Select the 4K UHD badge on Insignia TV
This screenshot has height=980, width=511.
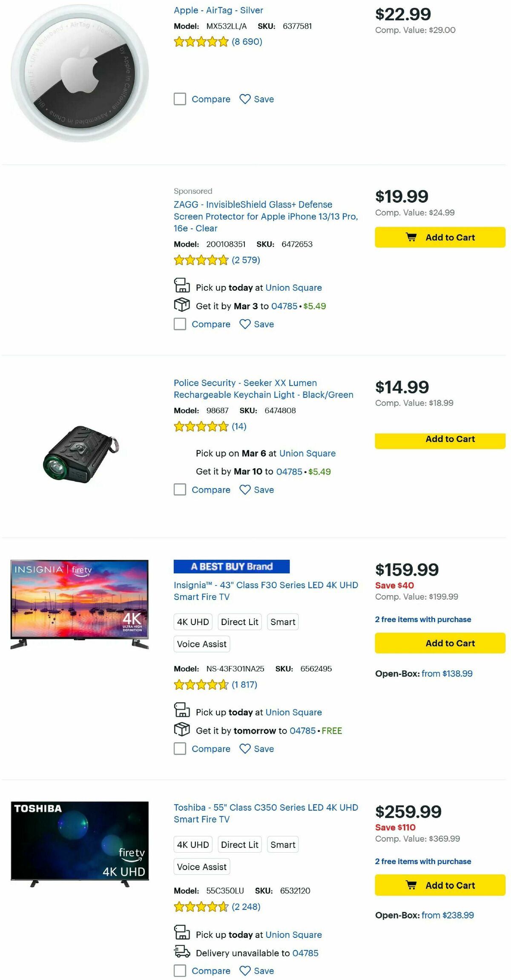tap(192, 622)
